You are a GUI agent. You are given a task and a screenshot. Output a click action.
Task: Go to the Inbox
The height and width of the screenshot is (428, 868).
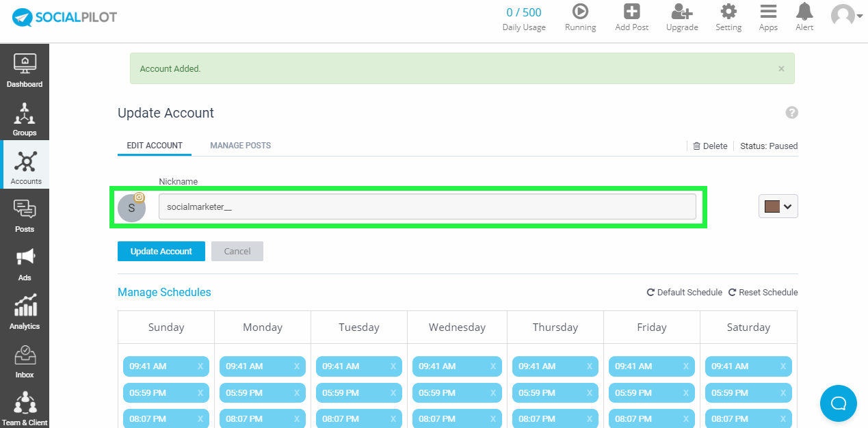[x=25, y=360]
